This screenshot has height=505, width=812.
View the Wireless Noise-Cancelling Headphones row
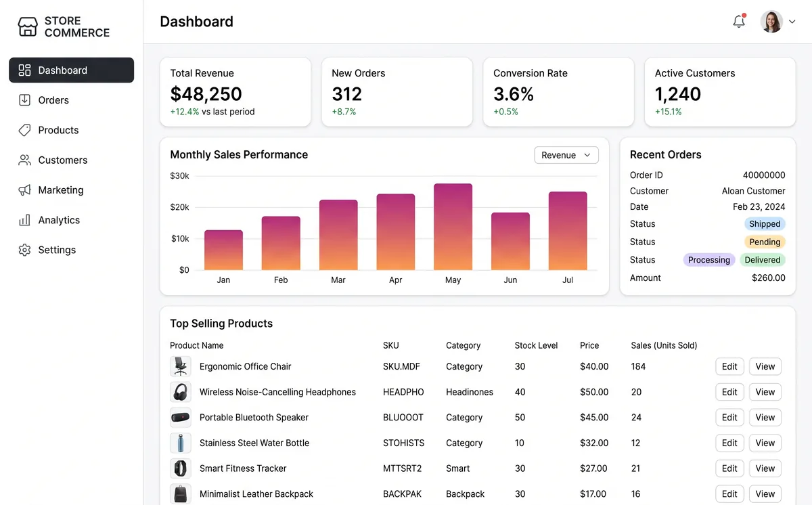(765, 392)
